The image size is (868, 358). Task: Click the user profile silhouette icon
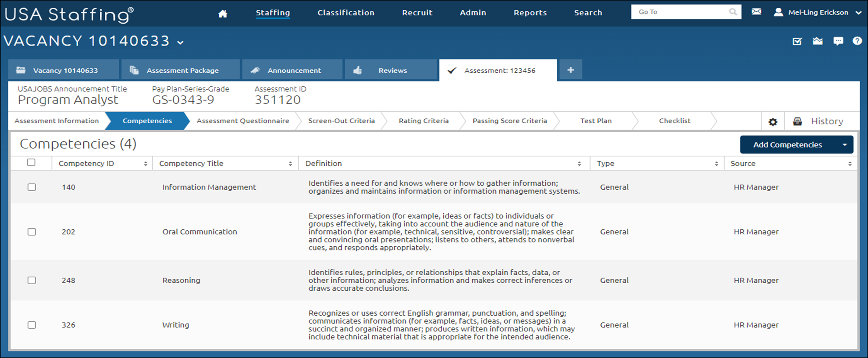click(778, 12)
